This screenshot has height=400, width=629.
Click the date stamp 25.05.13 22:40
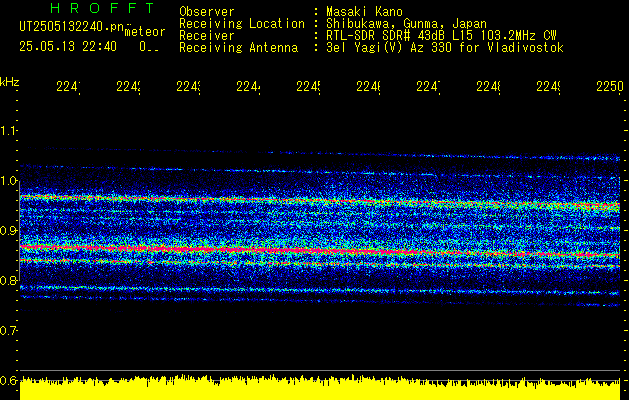(68, 47)
